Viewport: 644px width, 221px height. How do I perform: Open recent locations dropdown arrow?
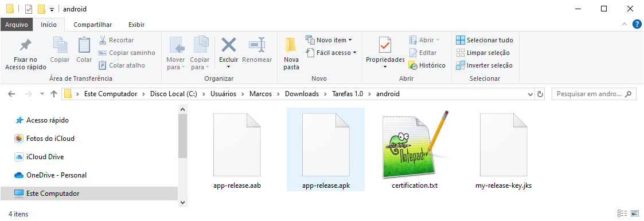coord(42,94)
